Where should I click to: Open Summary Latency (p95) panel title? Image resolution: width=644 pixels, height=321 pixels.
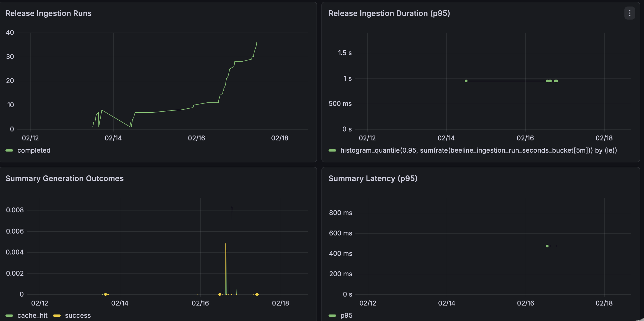373,178
